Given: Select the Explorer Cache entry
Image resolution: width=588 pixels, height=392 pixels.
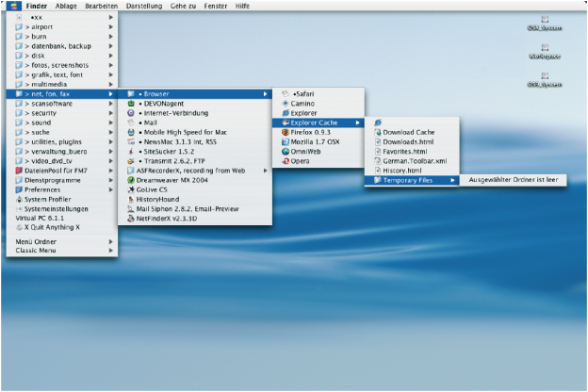Looking at the screenshot, I should (318, 122).
